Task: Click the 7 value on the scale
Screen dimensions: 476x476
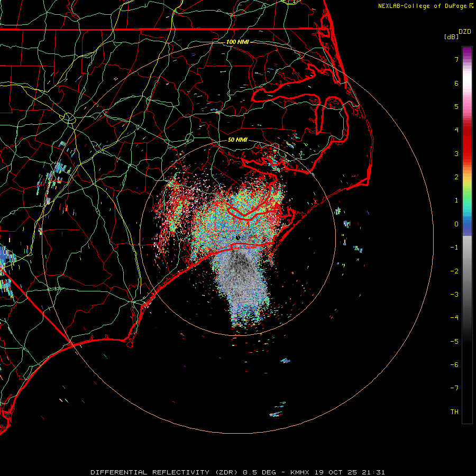Action: [x=456, y=59]
